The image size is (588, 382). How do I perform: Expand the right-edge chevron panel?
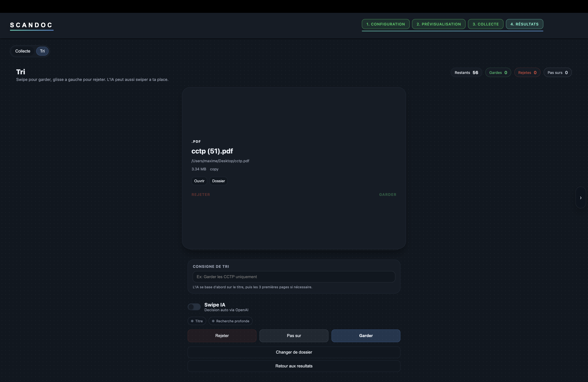click(x=581, y=198)
